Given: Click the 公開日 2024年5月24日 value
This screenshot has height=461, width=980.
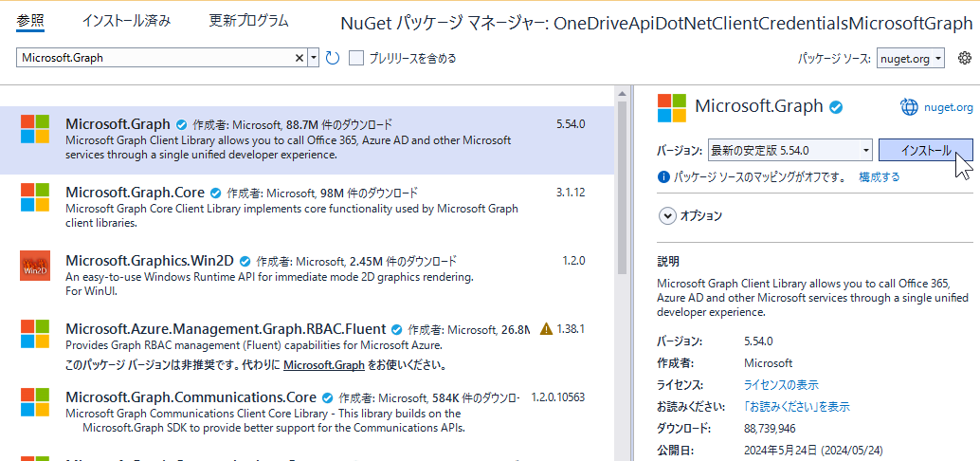Looking at the screenshot, I should click(x=813, y=451).
